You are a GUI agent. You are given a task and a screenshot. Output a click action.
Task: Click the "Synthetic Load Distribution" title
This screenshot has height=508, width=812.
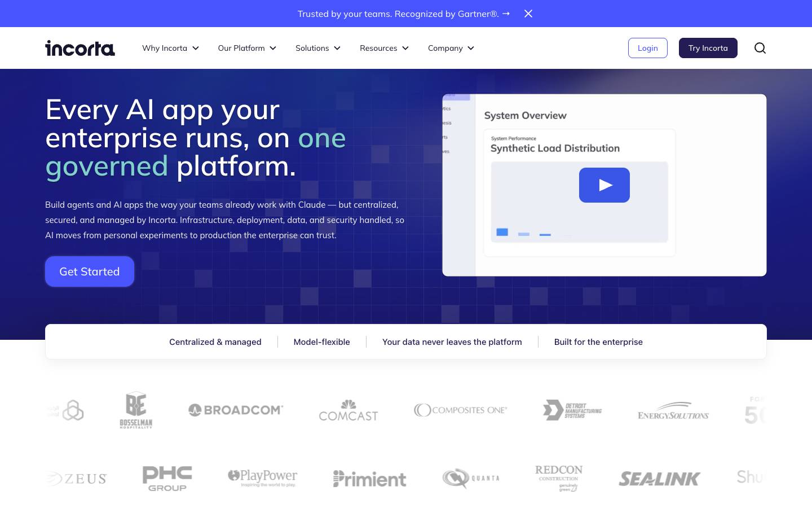(x=555, y=148)
